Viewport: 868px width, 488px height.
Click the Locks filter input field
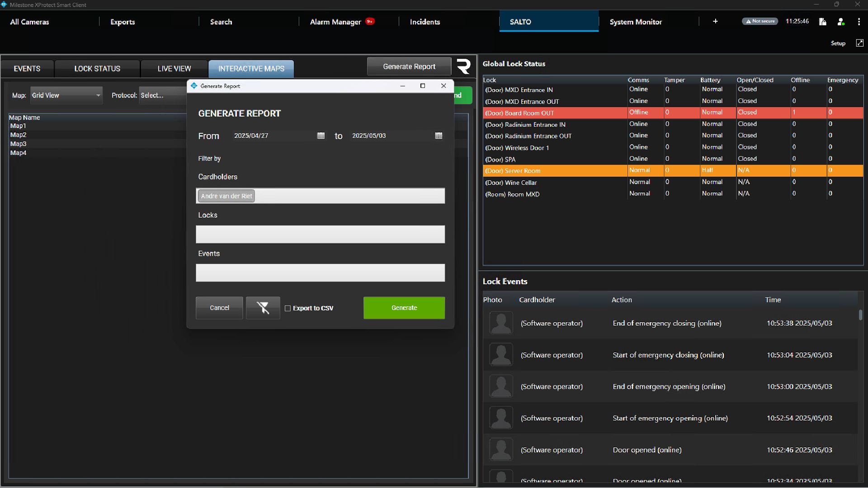pos(320,235)
